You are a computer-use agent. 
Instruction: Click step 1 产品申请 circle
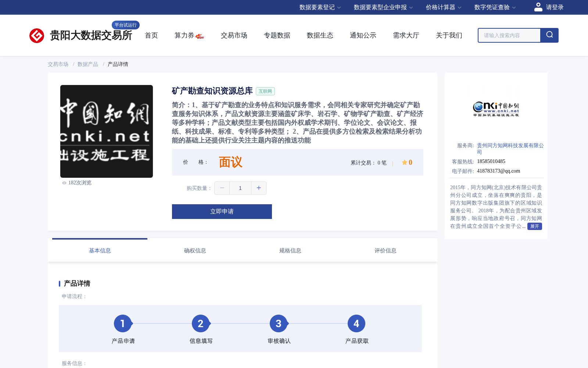[x=123, y=323]
